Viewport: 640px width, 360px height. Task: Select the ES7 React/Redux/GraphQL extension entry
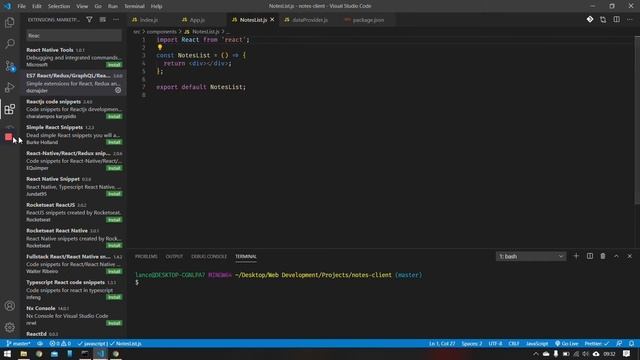[x=74, y=83]
